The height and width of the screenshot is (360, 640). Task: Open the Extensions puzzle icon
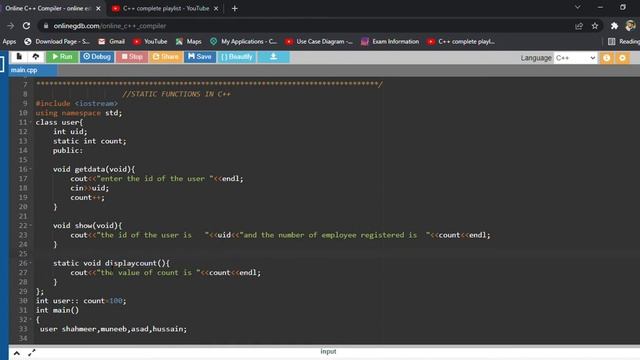[x=614, y=26]
